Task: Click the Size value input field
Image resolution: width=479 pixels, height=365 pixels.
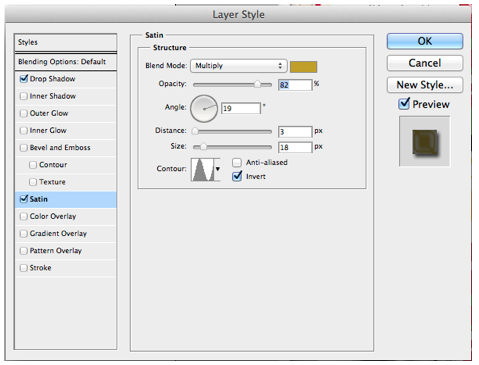Action: pos(295,147)
